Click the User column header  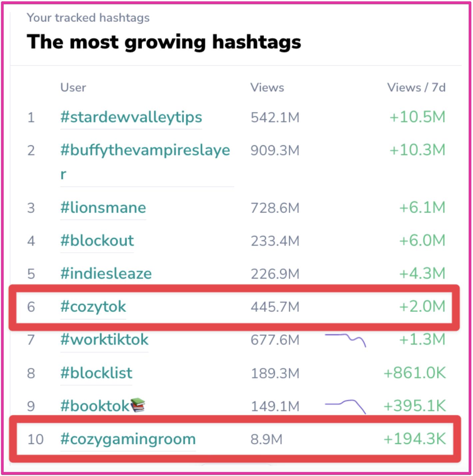tap(73, 88)
